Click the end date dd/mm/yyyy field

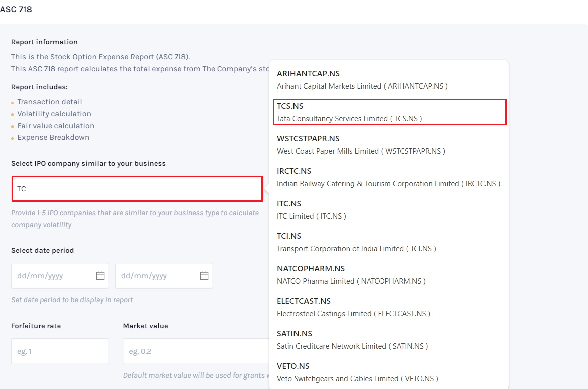164,276
